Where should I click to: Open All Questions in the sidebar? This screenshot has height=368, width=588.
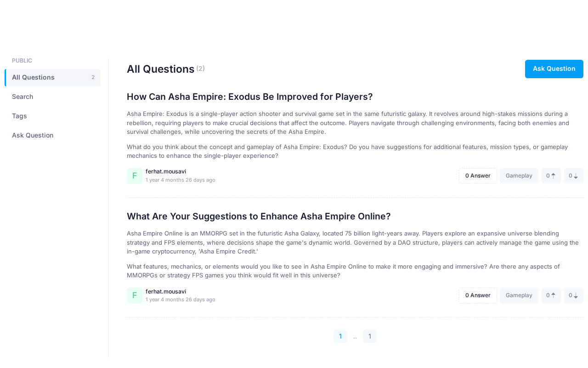click(53, 77)
